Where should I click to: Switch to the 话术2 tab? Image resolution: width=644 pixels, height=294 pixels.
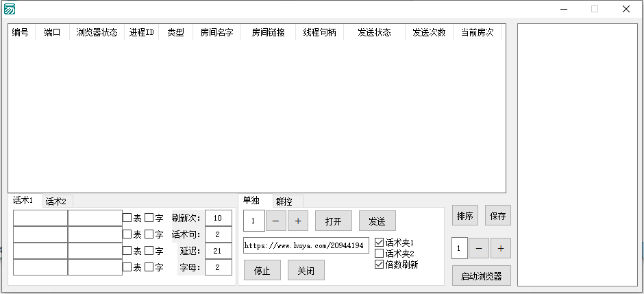[x=56, y=201]
